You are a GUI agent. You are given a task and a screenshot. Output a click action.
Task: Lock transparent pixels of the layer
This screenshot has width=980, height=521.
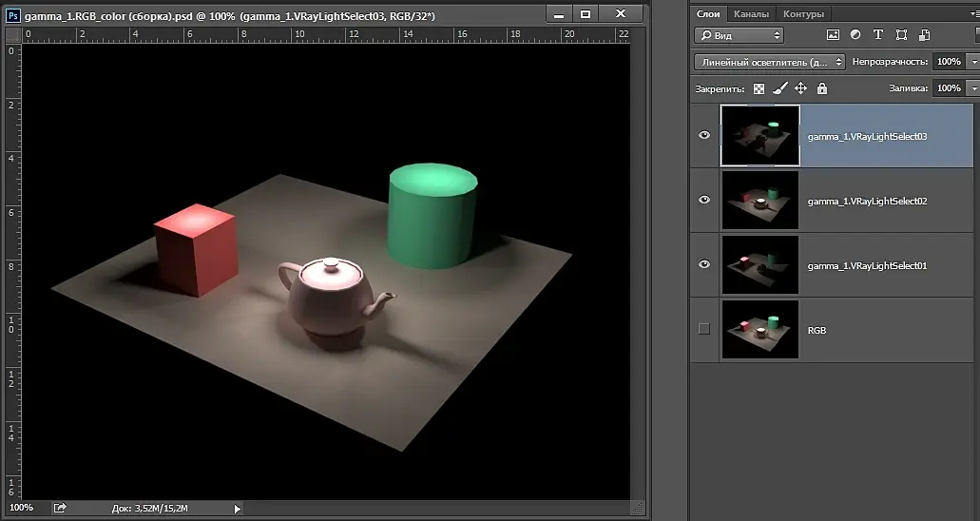pos(759,88)
